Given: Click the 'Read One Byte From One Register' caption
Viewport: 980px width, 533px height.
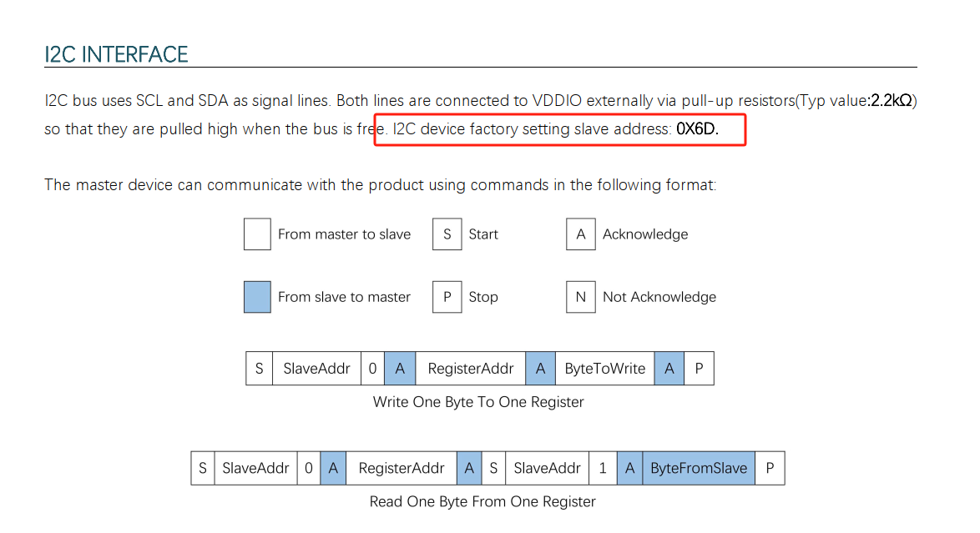Looking at the screenshot, I should click(x=482, y=502).
